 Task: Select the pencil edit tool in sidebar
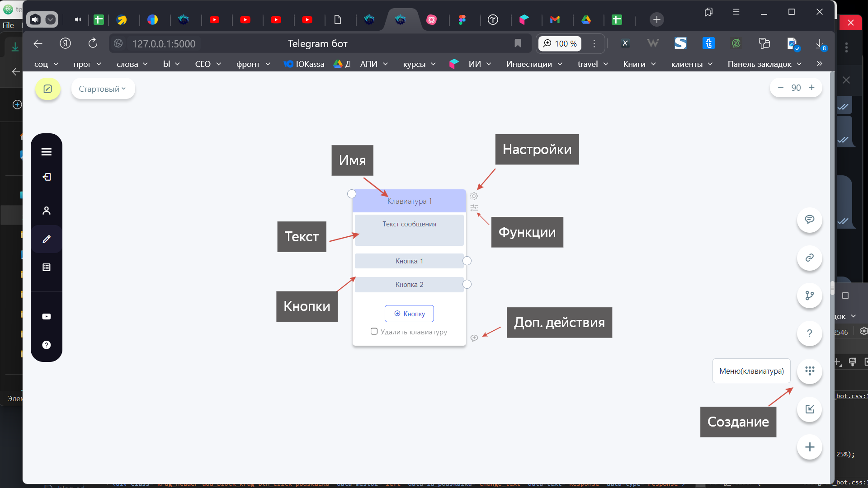(46, 239)
